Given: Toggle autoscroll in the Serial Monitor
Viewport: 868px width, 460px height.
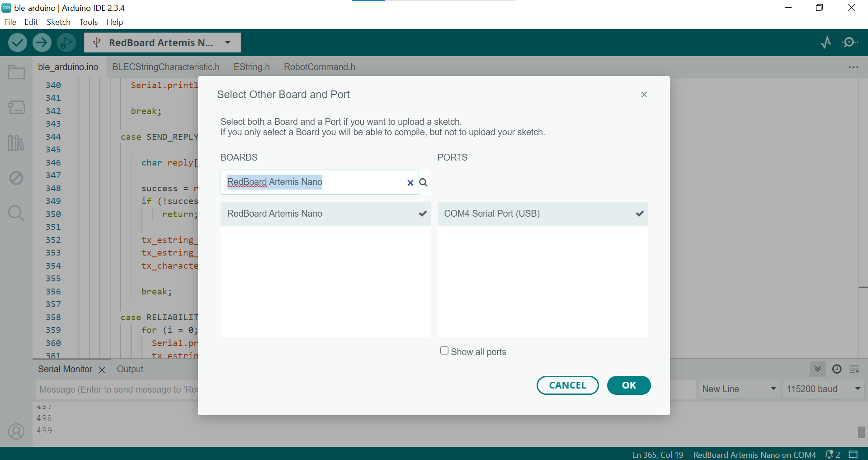Looking at the screenshot, I should [x=818, y=369].
